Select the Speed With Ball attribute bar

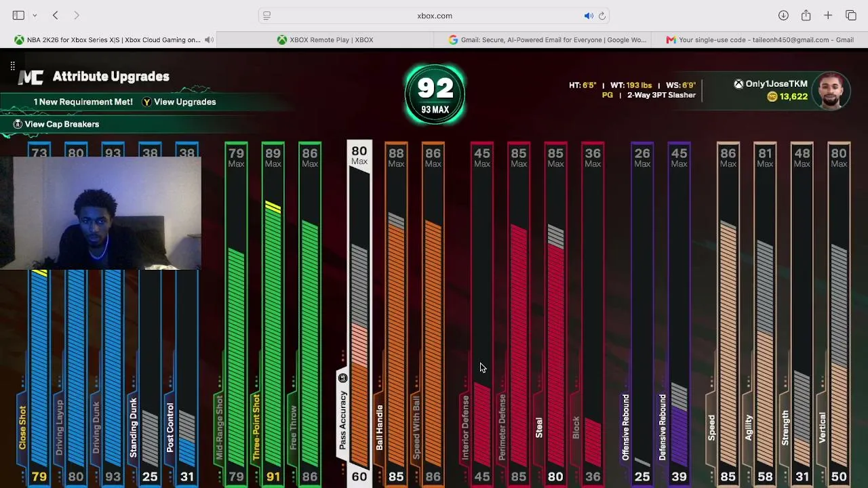pyautogui.click(x=433, y=314)
